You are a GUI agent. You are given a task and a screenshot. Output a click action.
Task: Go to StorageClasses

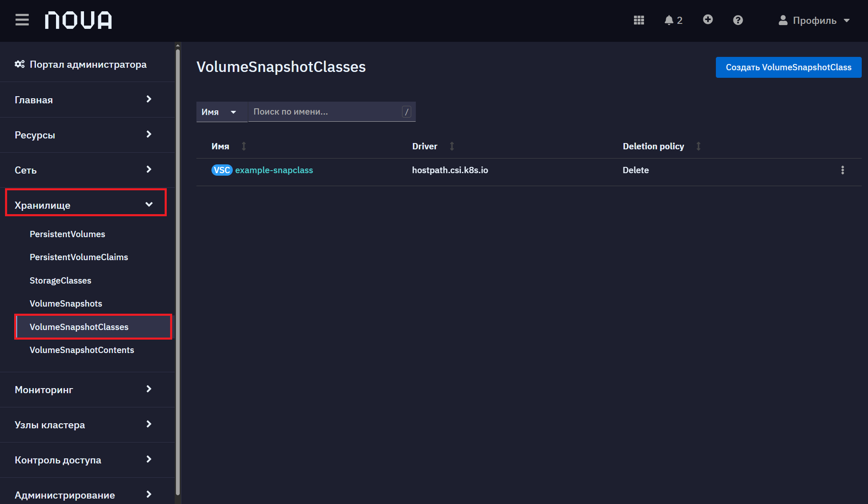tap(60, 281)
